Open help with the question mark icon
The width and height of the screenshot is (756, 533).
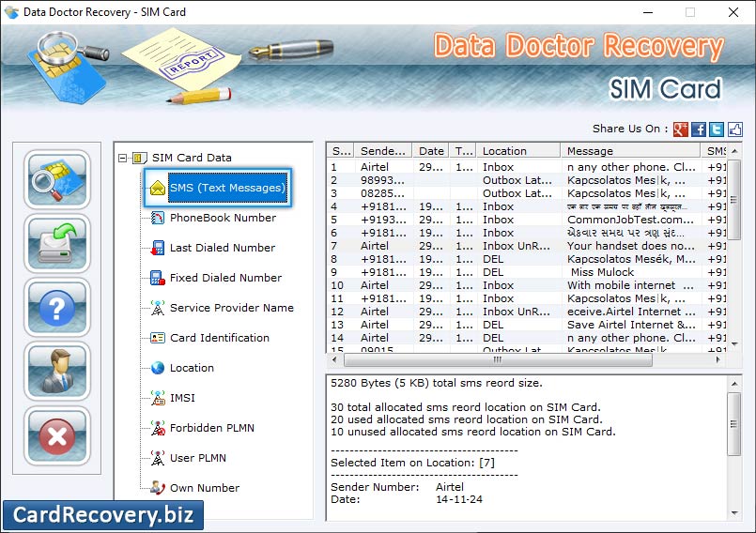point(57,308)
